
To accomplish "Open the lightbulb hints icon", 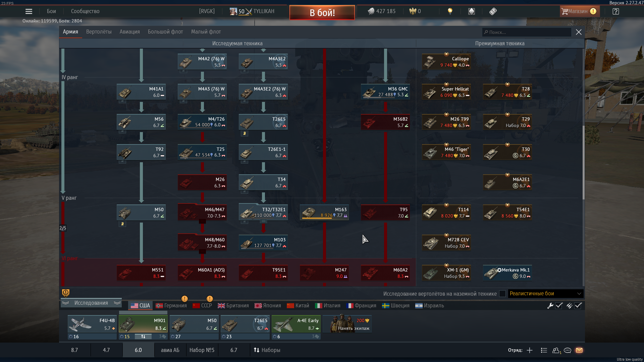I will (450, 11).
